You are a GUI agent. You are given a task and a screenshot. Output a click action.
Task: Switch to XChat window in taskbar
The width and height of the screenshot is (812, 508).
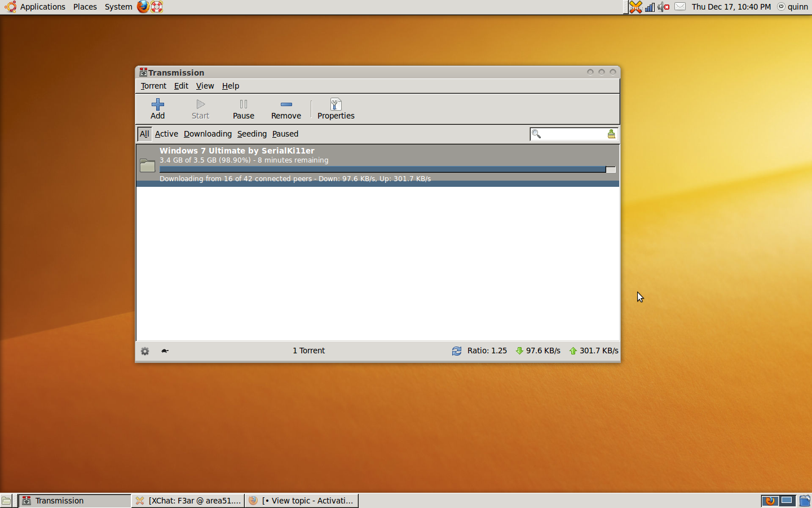[x=188, y=501]
